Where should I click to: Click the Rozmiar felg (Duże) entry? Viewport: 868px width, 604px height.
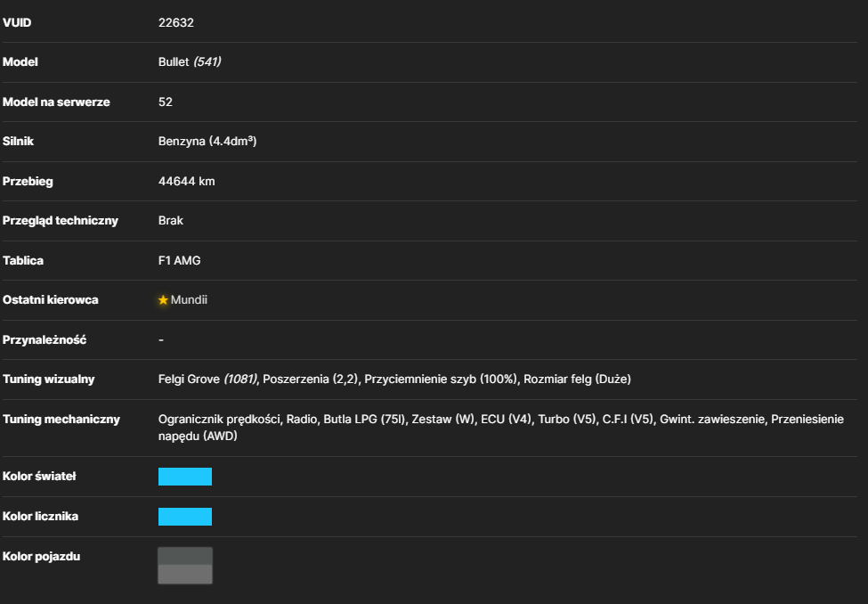(578, 379)
